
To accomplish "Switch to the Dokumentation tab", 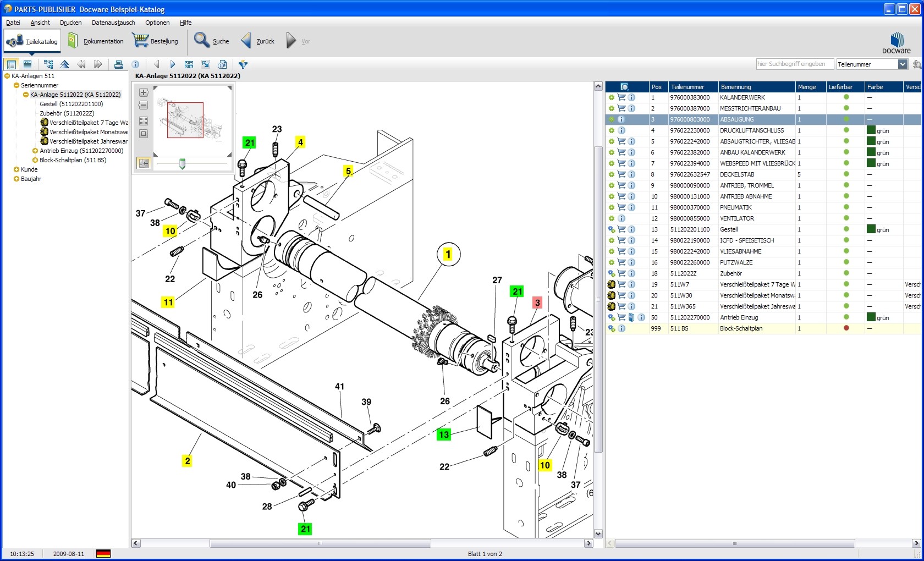I will click(96, 41).
